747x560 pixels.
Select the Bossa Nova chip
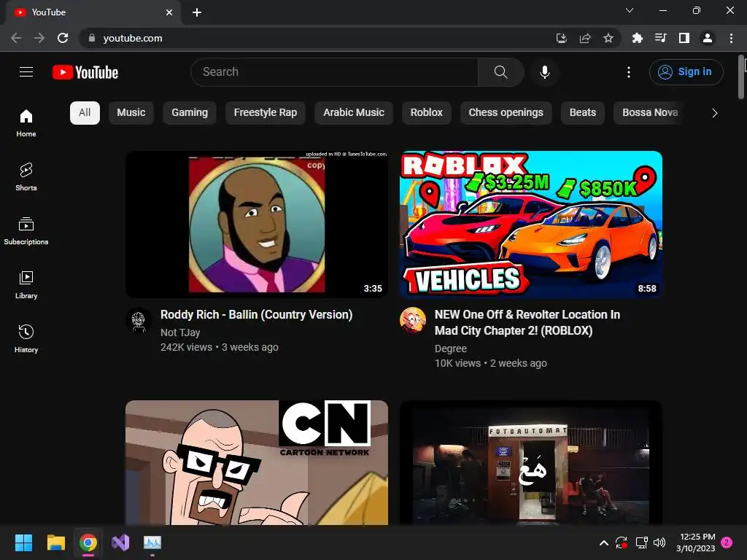tap(650, 113)
